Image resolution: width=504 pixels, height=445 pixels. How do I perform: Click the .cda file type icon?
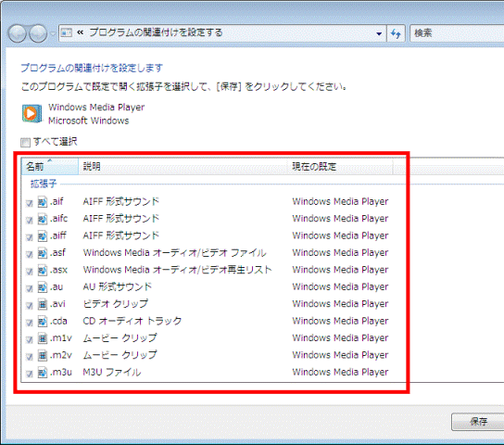click(43, 321)
